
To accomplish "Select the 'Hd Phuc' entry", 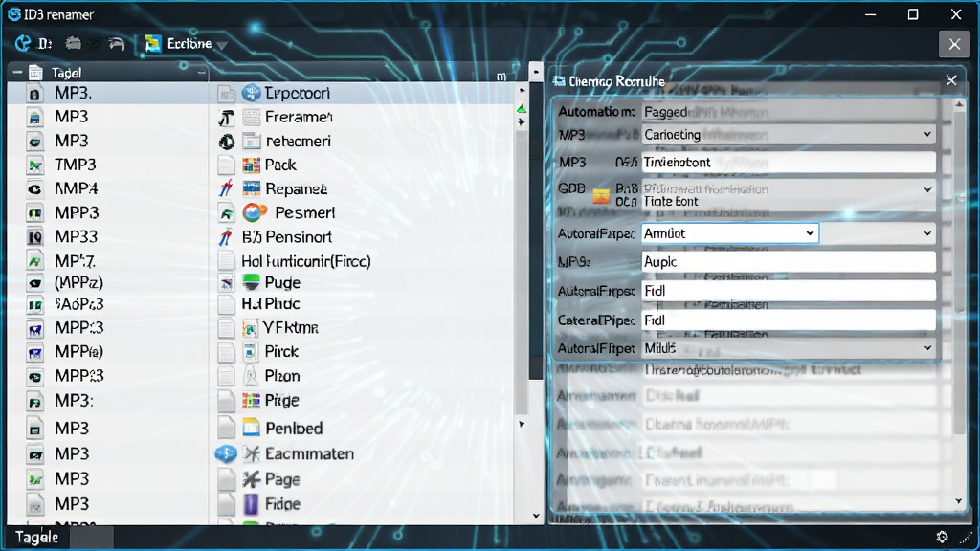I will coord(271,304).
